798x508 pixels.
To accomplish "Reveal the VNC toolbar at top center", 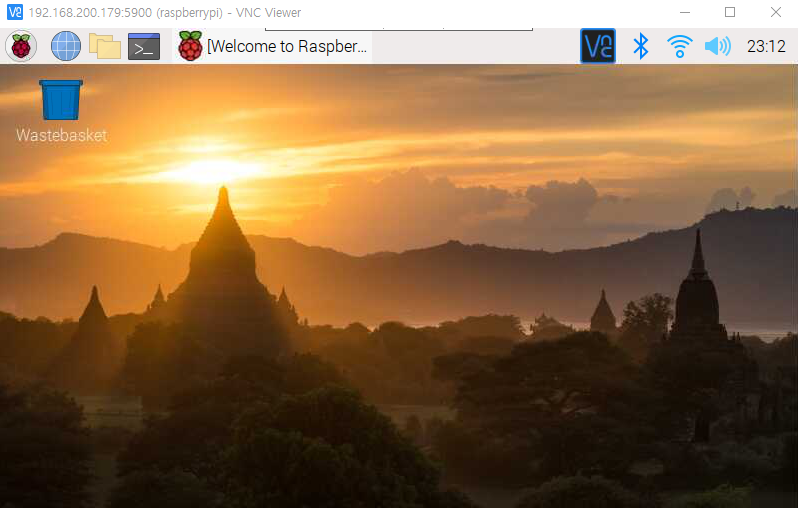I will tap(399, 30).
